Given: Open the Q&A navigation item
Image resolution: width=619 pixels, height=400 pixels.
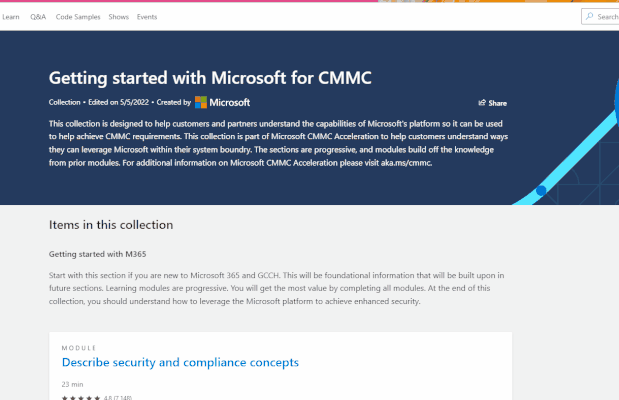Looking at the screenshot, I should tap(38, 17).
